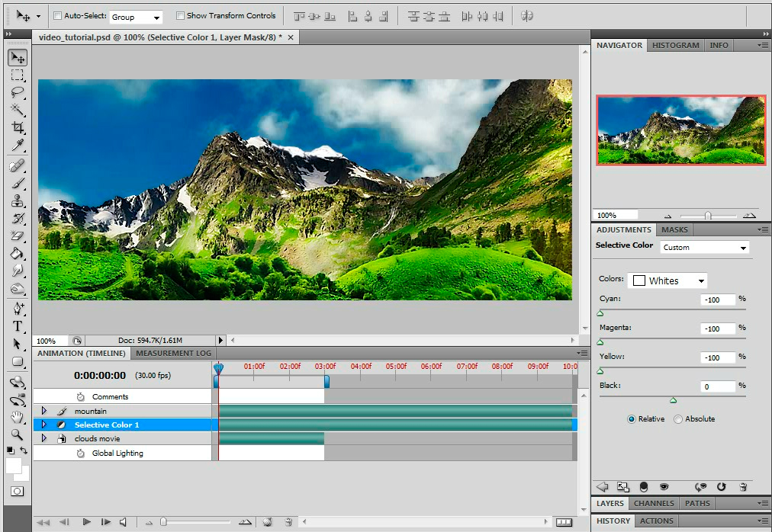Open Animation panel options menu
Viewport: 772px width, 532px height.
pyautogui.click(x=583, y=354)
